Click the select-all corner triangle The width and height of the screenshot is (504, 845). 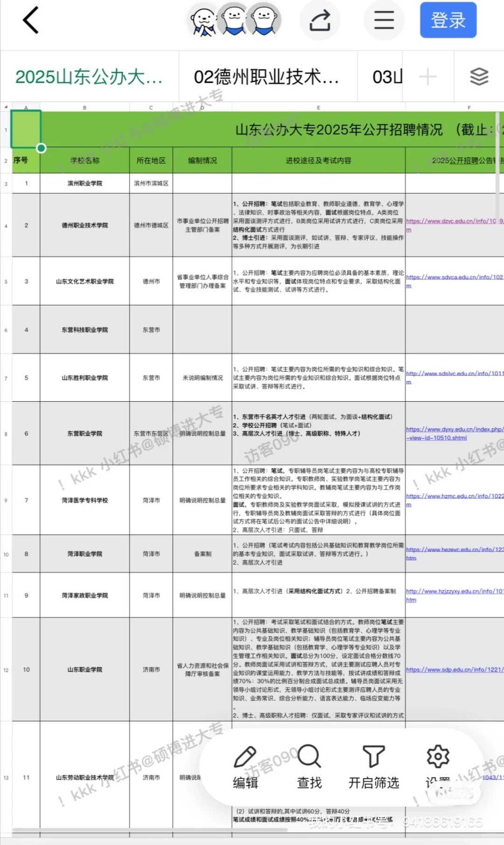(x=6, y=107)
